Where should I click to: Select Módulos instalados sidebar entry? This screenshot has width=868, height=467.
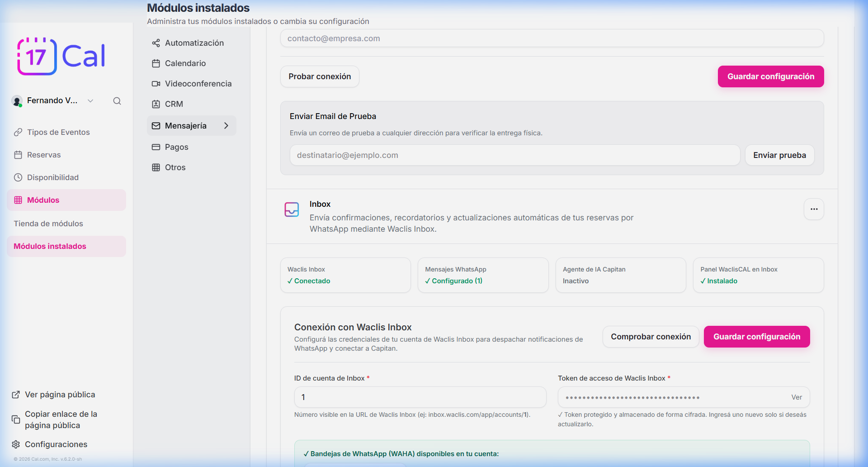pos(66,246)
